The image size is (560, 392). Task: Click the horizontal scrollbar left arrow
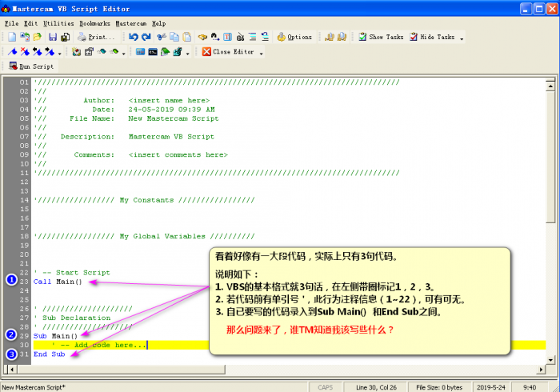12,369
